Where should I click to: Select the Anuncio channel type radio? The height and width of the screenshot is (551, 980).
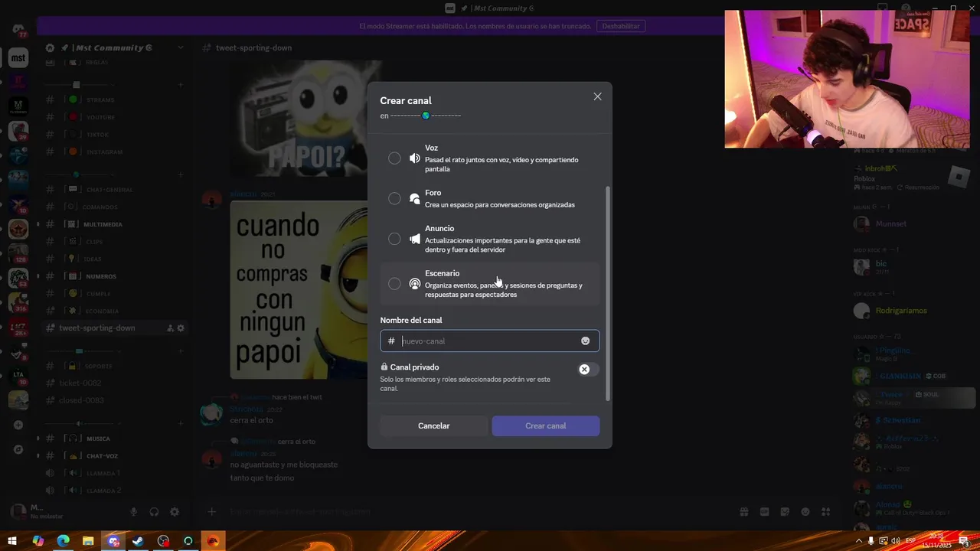394,239
